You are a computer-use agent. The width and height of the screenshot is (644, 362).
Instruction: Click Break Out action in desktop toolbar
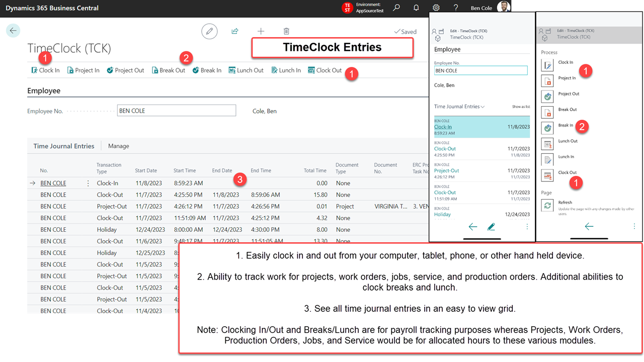tap(169, 70)
